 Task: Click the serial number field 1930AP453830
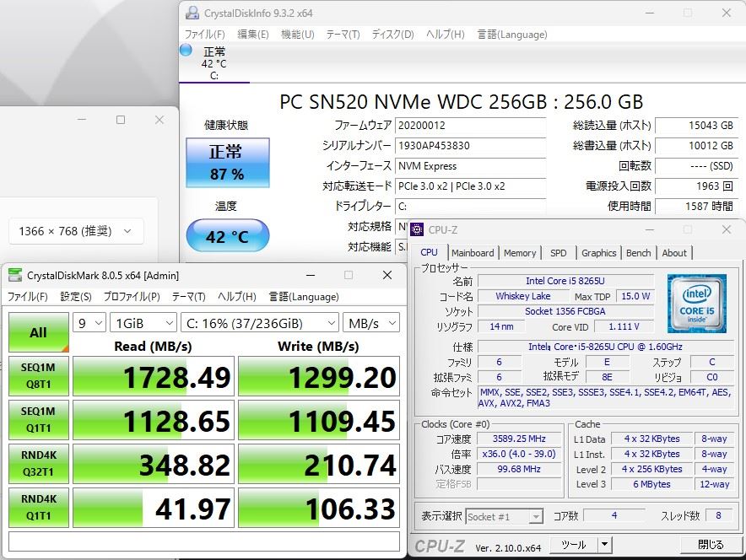point(471,145)
